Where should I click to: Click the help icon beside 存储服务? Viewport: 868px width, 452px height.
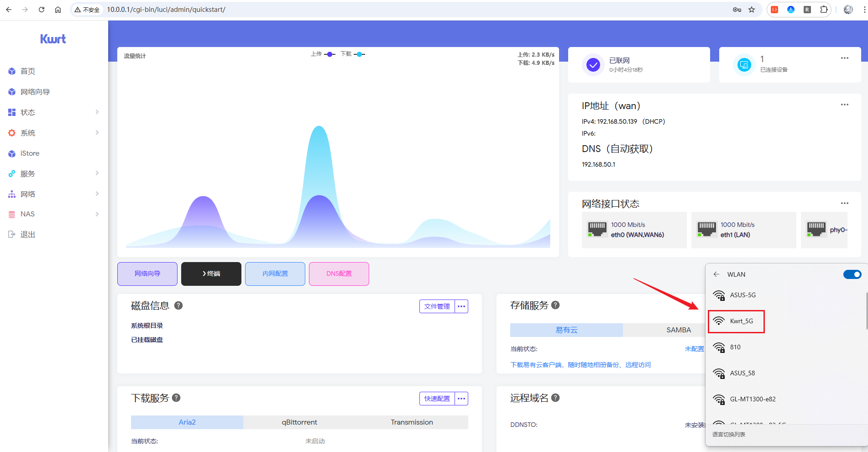pyautogui.click(x=555, y=305)
